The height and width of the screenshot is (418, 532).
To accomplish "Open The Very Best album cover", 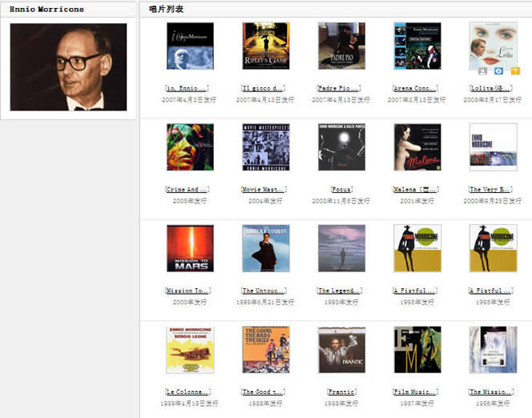I will [x=494, y=147].
